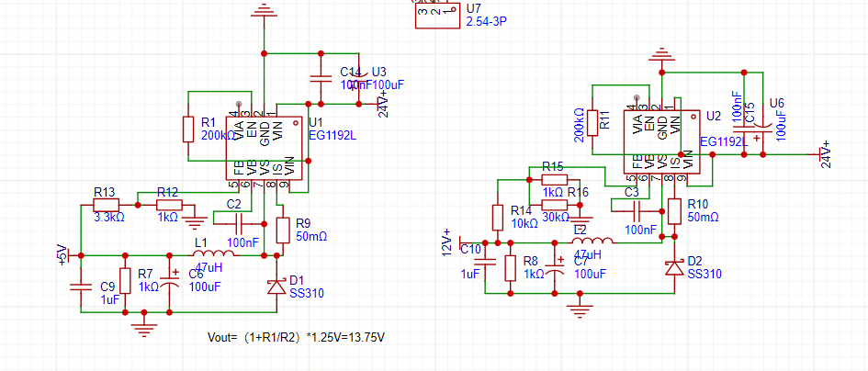Select the 24V+ port beside U6

tap(825, 152)
